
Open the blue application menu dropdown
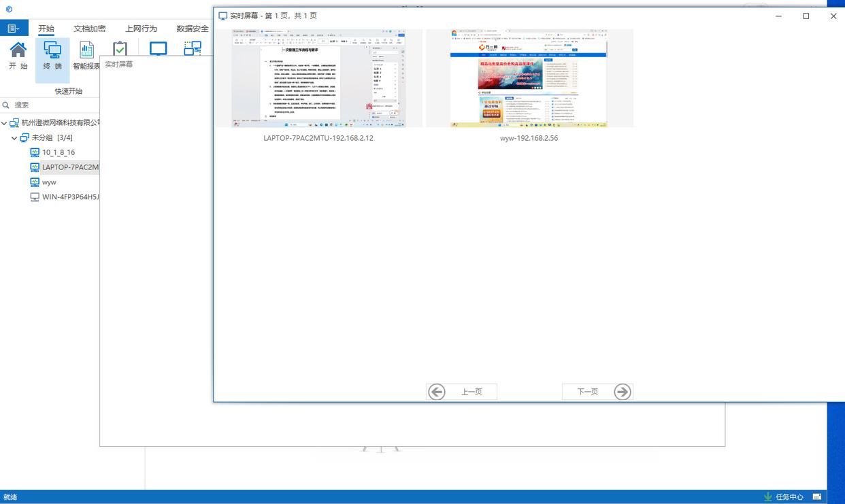(x=13, y=29)
